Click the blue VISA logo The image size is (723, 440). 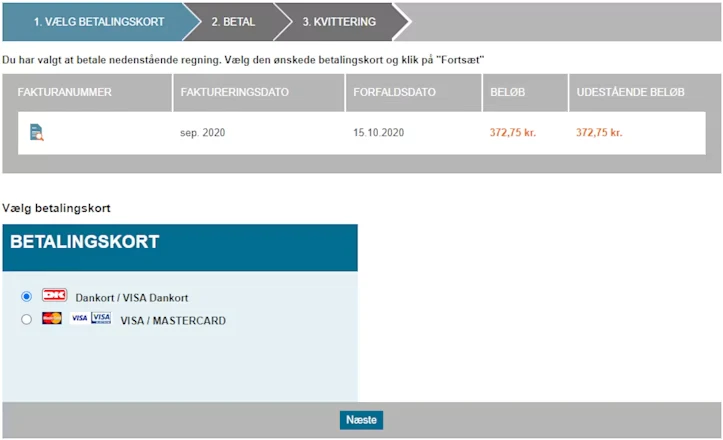(79, 319)
